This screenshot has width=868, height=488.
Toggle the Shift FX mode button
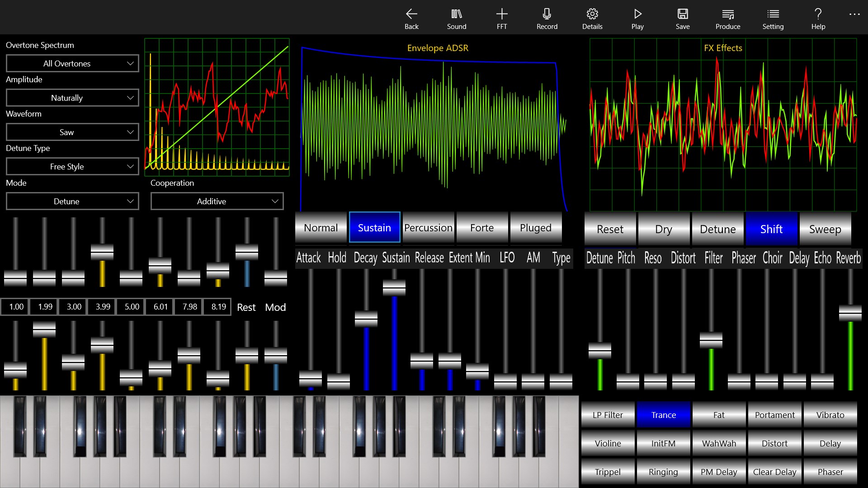[x=771, y=229]
